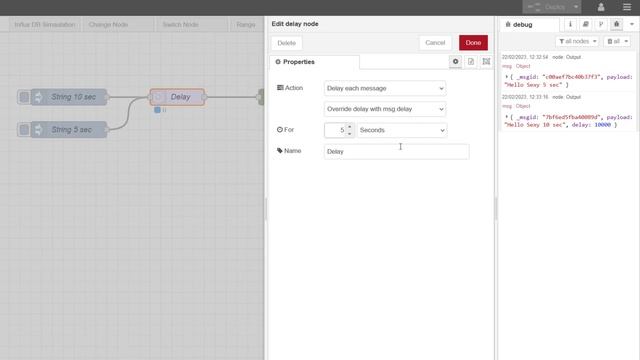The width and height of the screenshot is (640, 360).
Task: Decrease the For delay value
Action: [x=349, y=133]
